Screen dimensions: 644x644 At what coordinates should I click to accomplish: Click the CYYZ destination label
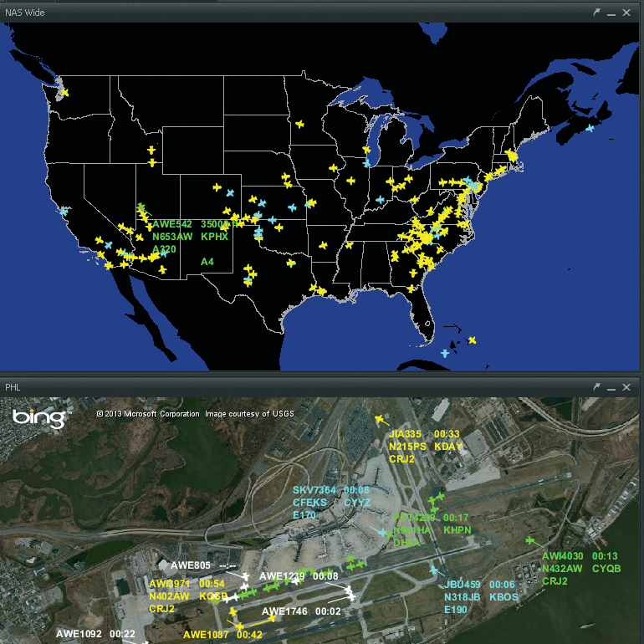[x=357, y=503]
